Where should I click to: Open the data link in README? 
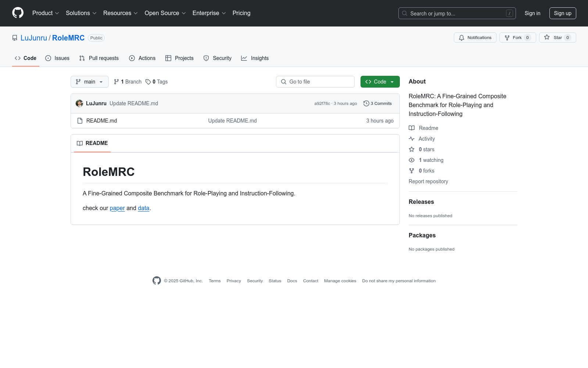pyautogui.click(x=143, y=208)
